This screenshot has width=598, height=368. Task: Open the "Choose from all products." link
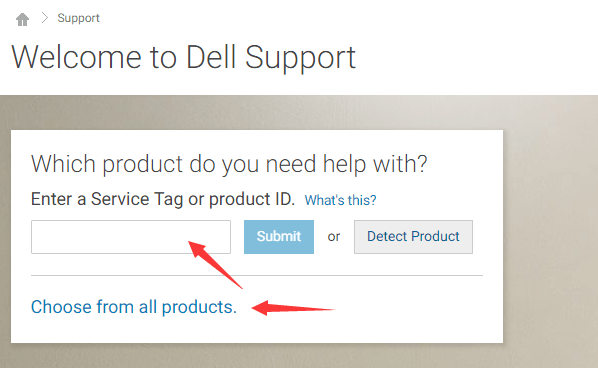134,307
